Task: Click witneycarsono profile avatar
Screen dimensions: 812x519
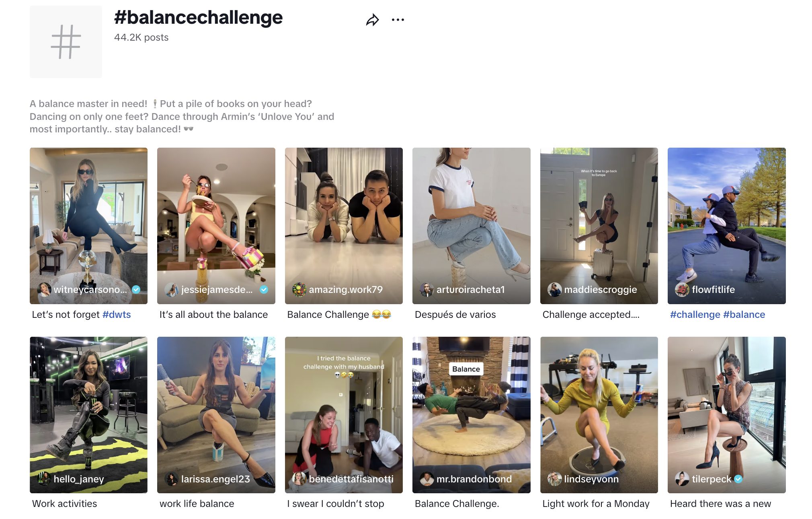Action: point(44,289)
